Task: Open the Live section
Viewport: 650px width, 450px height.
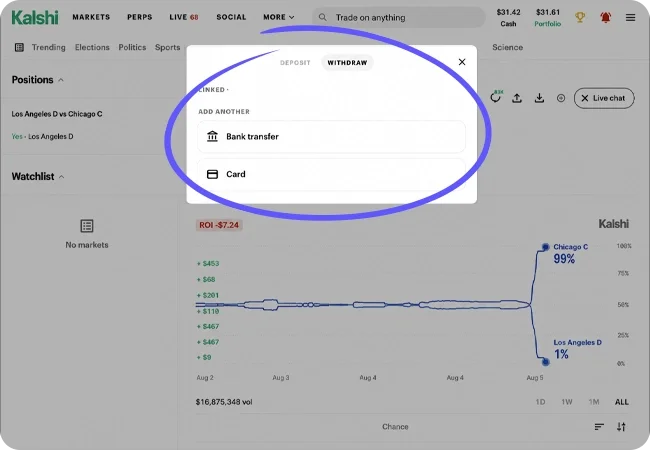Action: (x=184, y=17)
